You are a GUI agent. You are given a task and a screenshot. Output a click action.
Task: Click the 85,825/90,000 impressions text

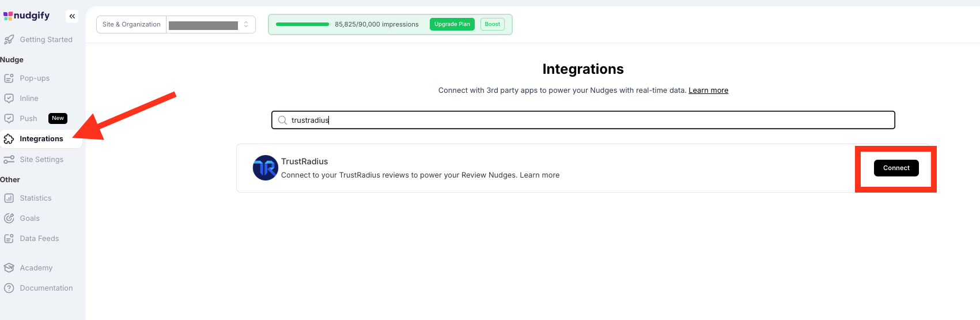tap(377, 24)
